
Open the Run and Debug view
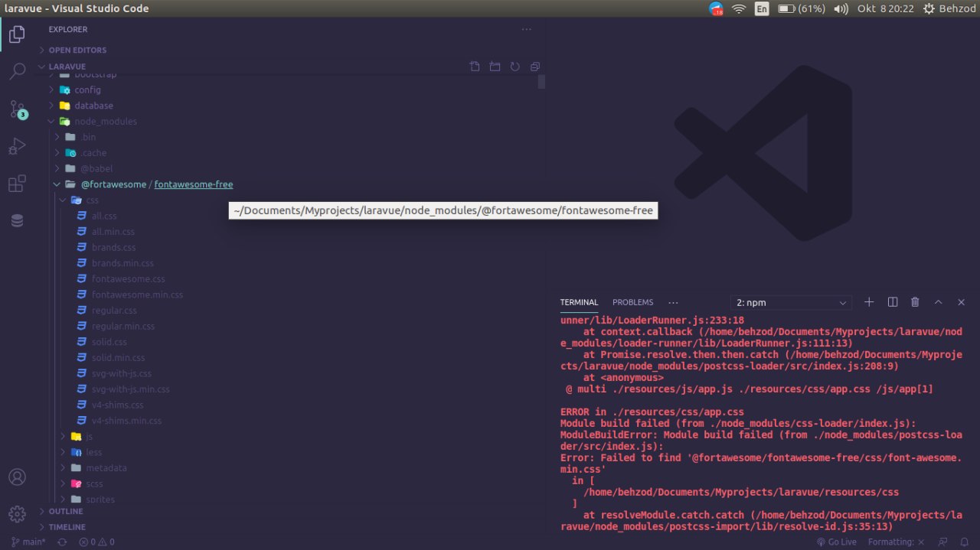coord(17,146)
